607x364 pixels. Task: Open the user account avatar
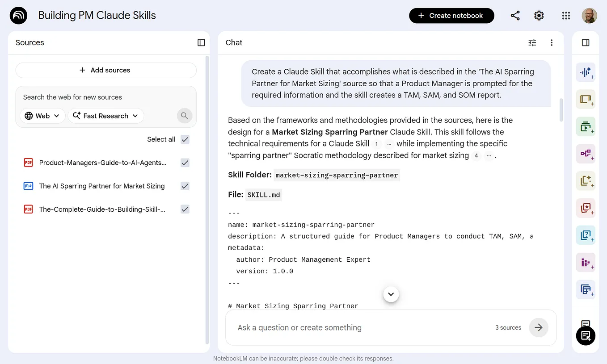click(589, 16)
